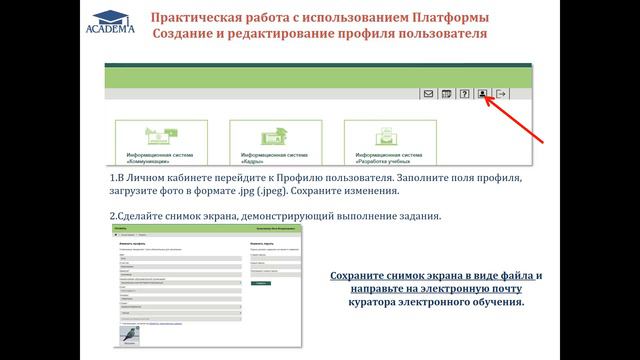Click the line «загрузите фото в формате .jpg»
This screenshot has height=360, width=640.
[254, 191]
